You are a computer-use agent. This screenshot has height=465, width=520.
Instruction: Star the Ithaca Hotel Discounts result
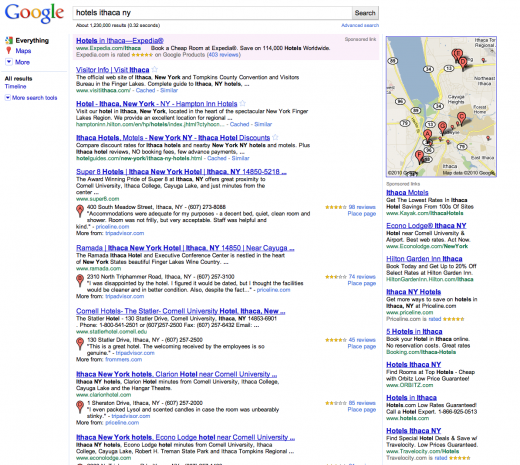275,137
